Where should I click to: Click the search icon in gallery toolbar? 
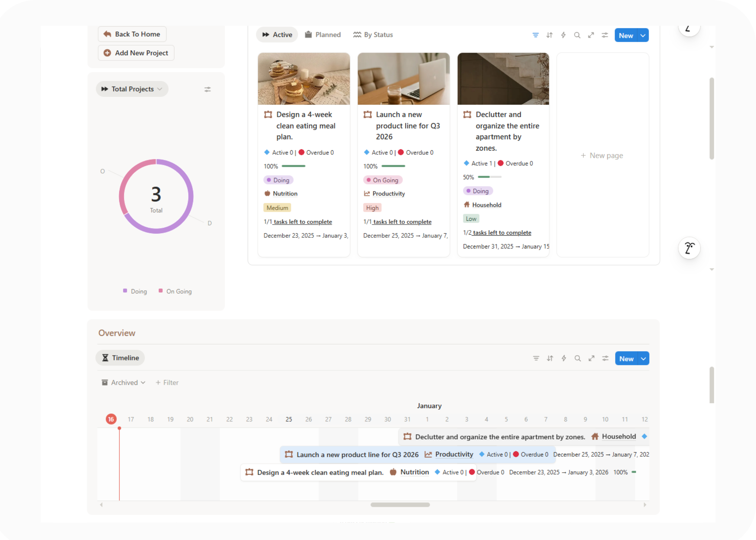(x=577, y=35)
